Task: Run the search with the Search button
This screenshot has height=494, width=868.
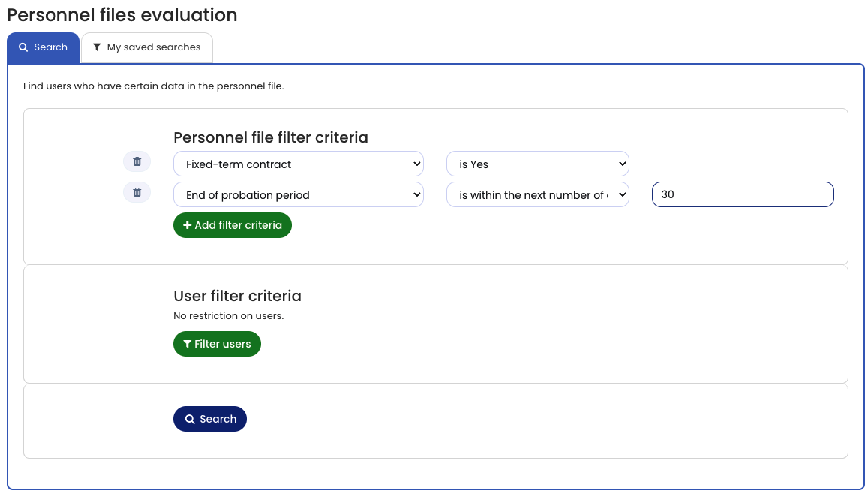Action: [x=210, y=419]
